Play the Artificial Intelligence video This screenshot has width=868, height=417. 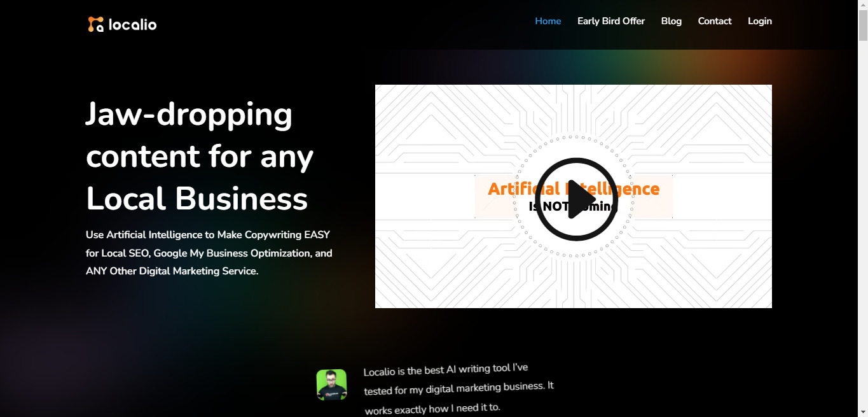(576, 199)
